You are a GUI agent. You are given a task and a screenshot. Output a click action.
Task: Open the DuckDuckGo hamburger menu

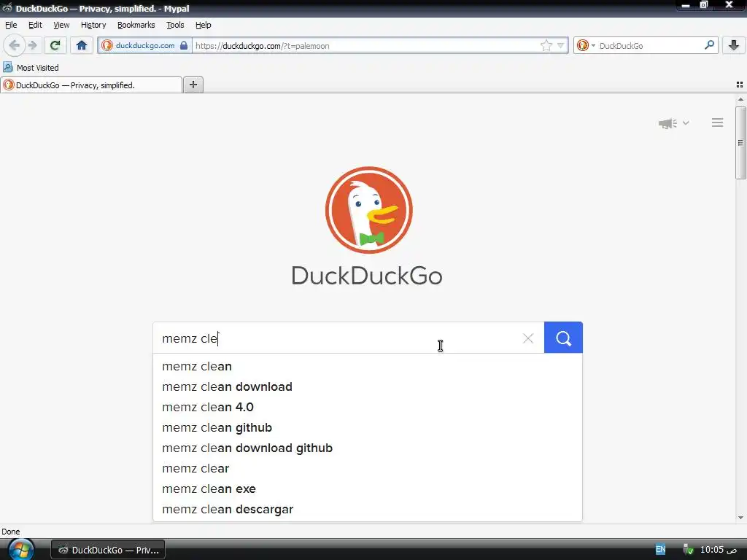(x=718, y=122)
